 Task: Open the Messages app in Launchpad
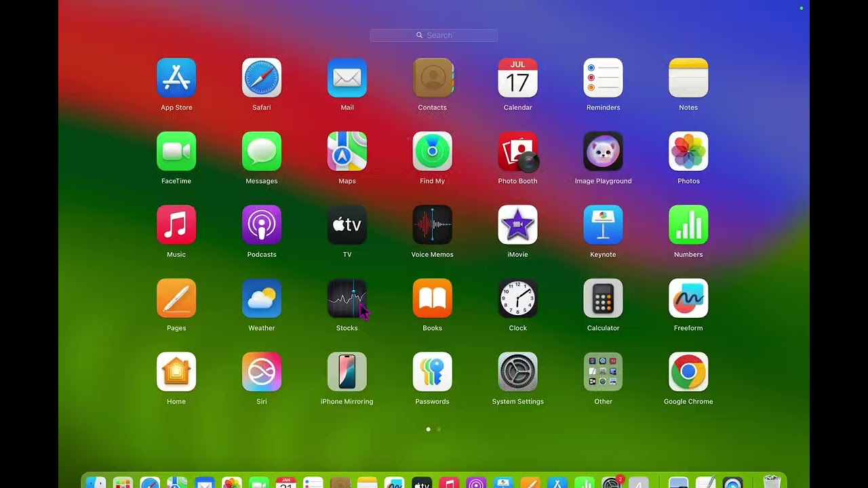pos(262,151)
